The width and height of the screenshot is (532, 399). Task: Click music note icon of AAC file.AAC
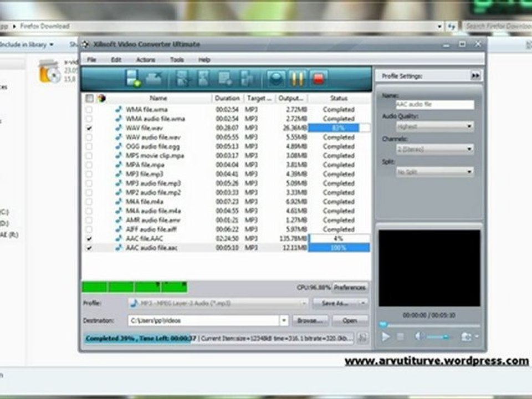pos(119,238)
